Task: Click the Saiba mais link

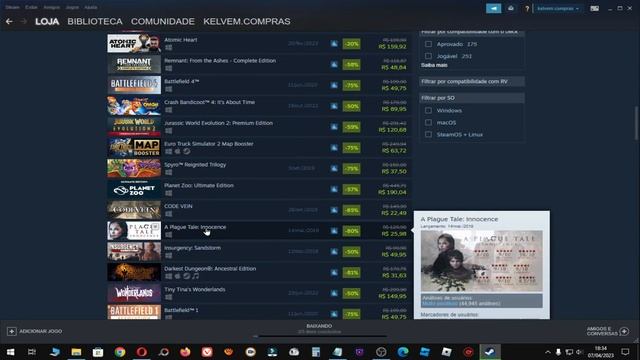Action: [434, 65]
